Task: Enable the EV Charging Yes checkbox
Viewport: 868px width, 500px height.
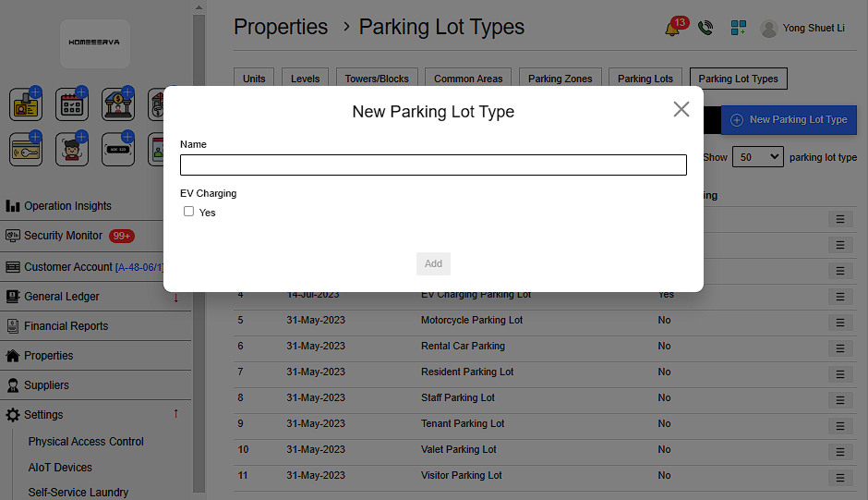Action: tap(189, 212)
